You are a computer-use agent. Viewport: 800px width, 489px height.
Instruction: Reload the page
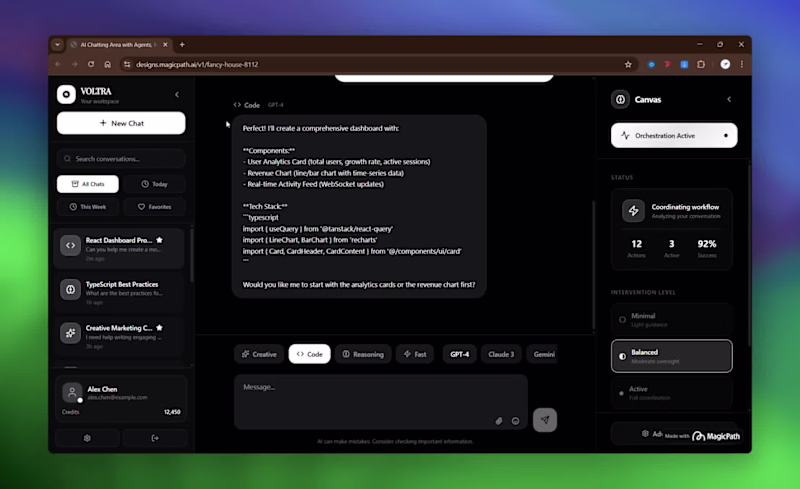tap(91, 64)
